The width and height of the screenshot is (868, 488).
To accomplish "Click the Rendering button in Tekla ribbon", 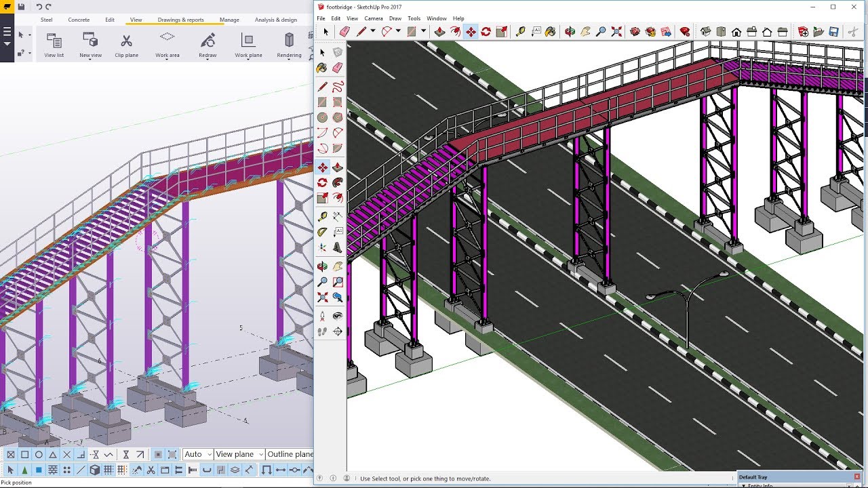I will coord(290,45).
